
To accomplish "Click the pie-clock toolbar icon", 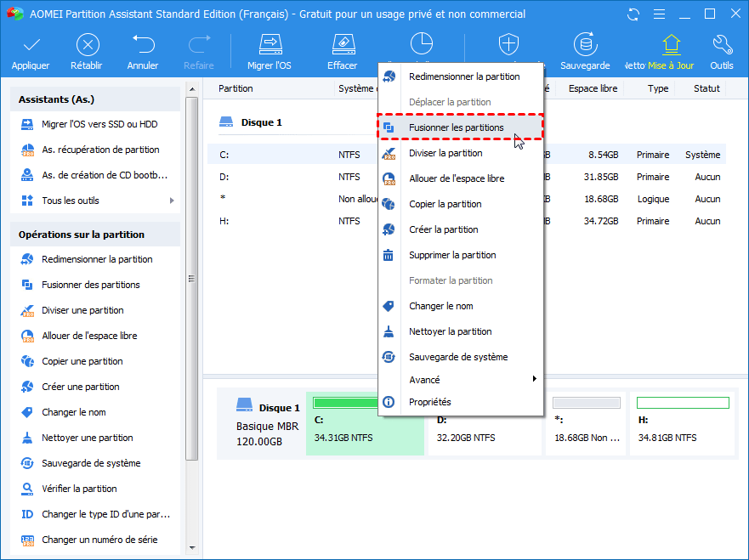I will coord(422,44).
